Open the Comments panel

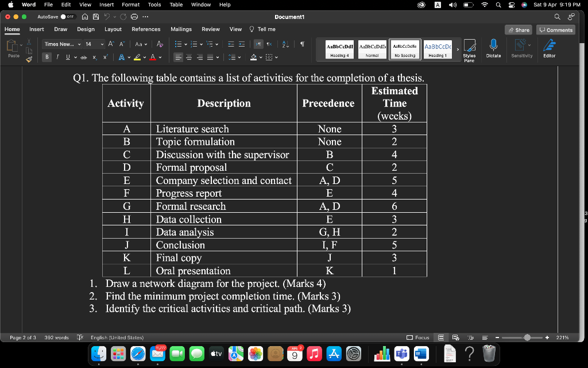[x=555, y=29]
